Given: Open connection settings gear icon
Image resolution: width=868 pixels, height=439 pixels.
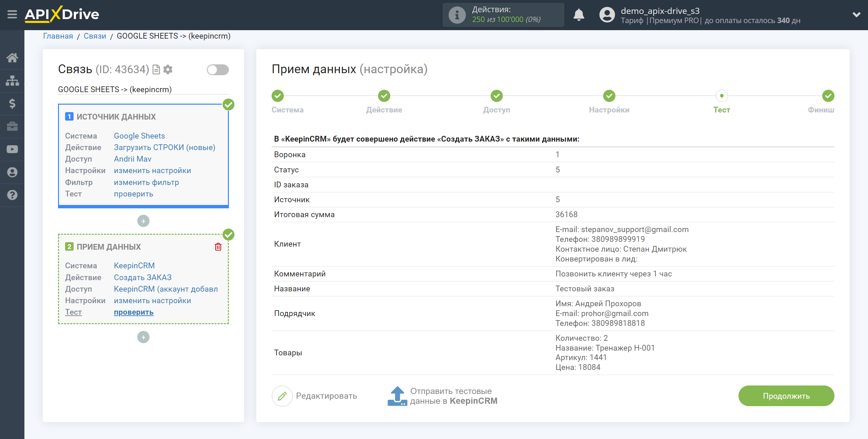Looking at the screenshot, I should (x=168, y=69).
